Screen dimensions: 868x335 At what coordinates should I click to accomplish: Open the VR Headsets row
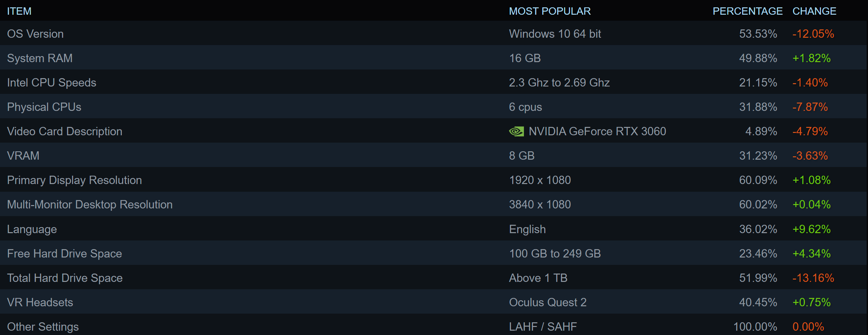40,302
